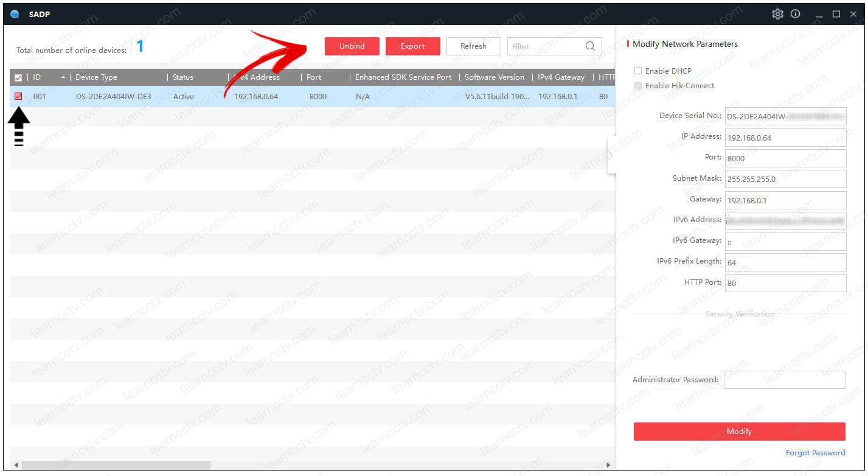Click the horizontal scrollbar left arrow
The height and width of the screenshot is (476, 868).
[x=16, y=465]
